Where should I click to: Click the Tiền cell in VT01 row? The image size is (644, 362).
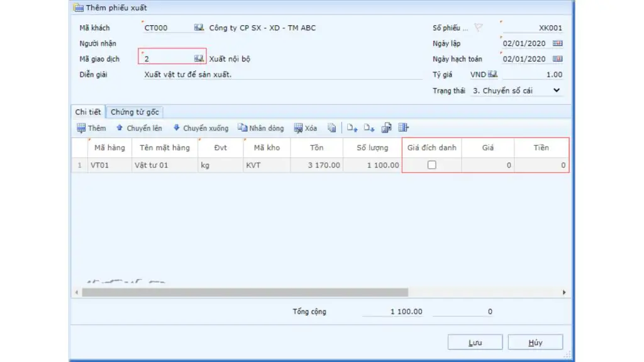click(x=541, y=165)
